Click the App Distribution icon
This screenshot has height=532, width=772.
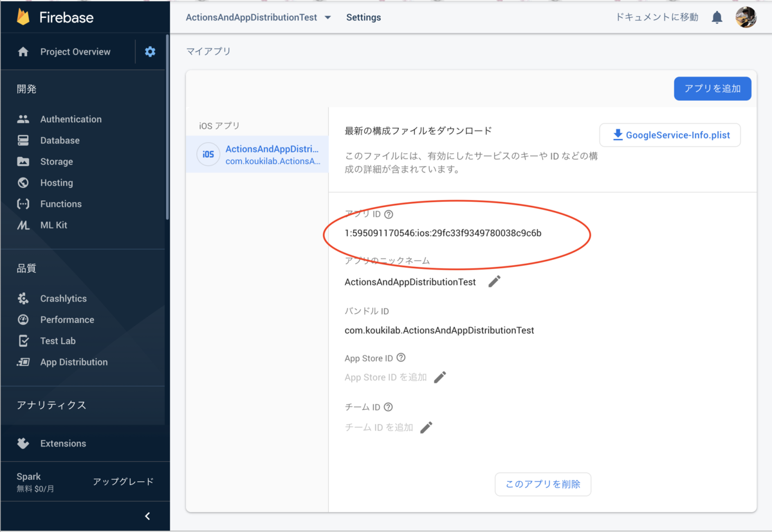(x=23, y=362)
